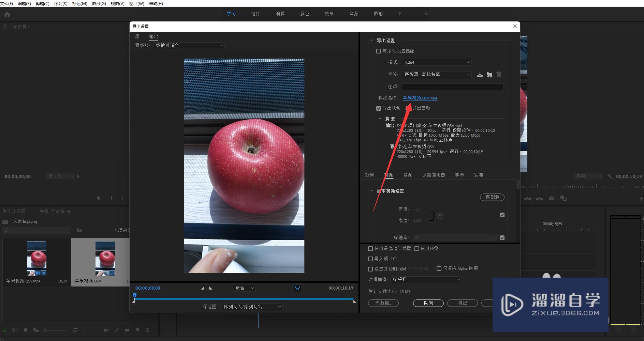The width and height of the screenshot is (644, 341).
Task: Click the Lift button in Program monitor
Action: click(x=527, y=198)
